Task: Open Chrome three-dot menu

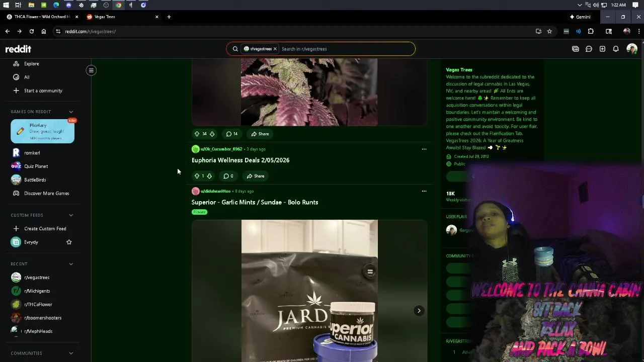Action: click(638, 31)
